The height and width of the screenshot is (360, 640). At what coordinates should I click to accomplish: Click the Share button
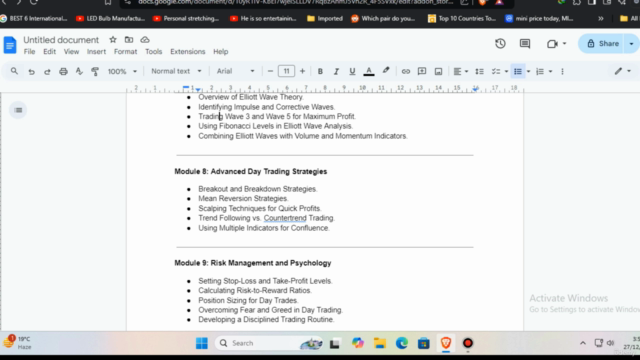tap(602, 44)
